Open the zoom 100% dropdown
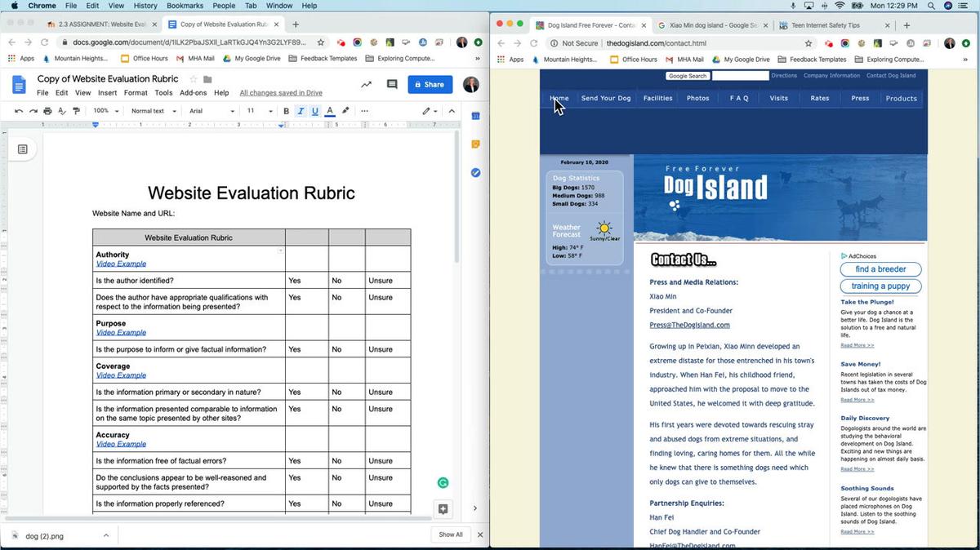This screenshot has width=980, height=550. coord(105,111)
